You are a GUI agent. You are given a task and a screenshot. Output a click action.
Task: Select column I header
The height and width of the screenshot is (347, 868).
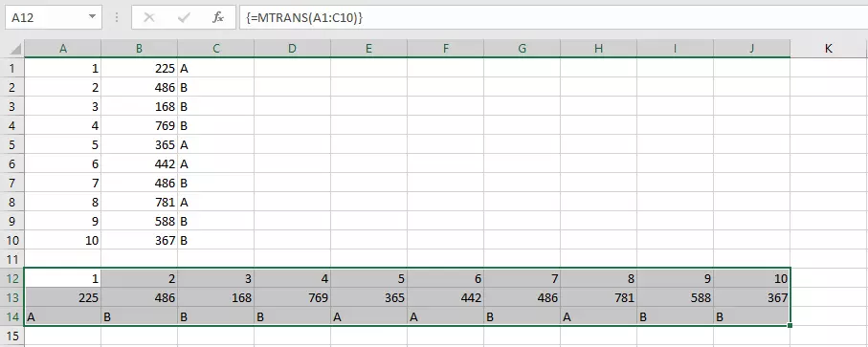coord(675,49)
